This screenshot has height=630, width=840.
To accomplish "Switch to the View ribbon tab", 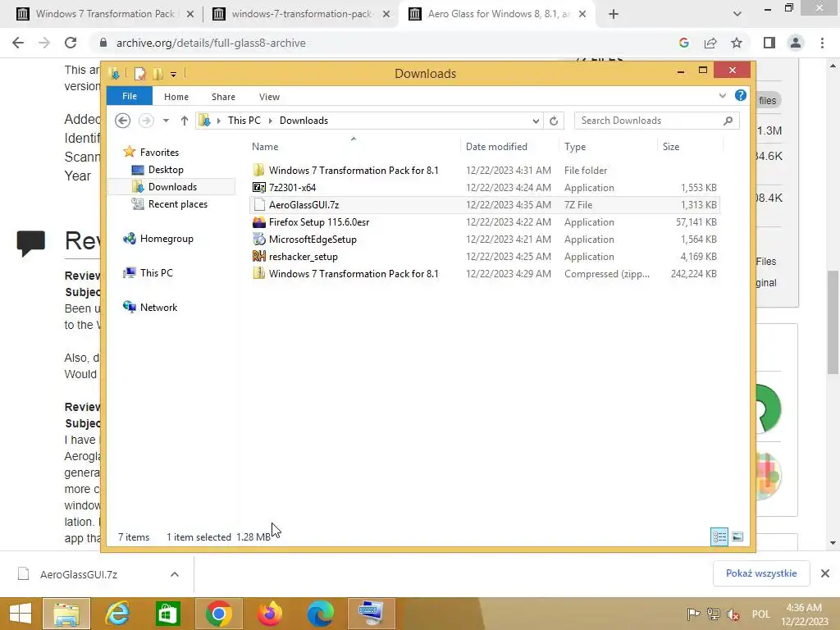I will [269, 97].
